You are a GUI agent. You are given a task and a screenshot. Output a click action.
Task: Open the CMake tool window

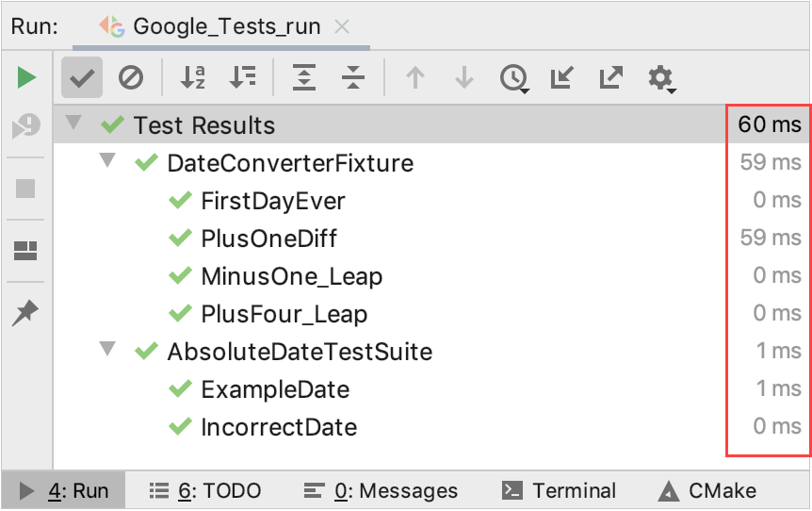706,490
